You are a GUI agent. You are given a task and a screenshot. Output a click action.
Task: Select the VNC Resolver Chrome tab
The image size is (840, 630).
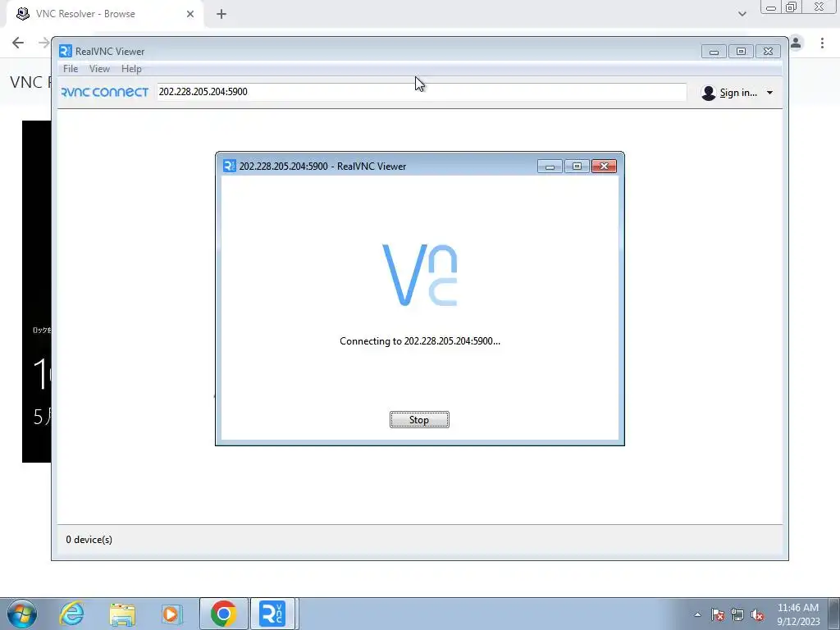[104, 14]
